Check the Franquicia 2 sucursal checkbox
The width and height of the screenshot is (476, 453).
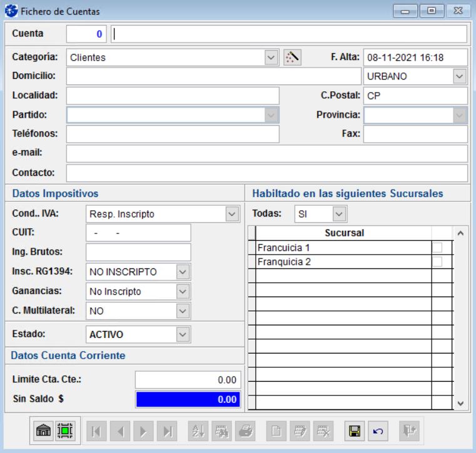tap(437, 262)
